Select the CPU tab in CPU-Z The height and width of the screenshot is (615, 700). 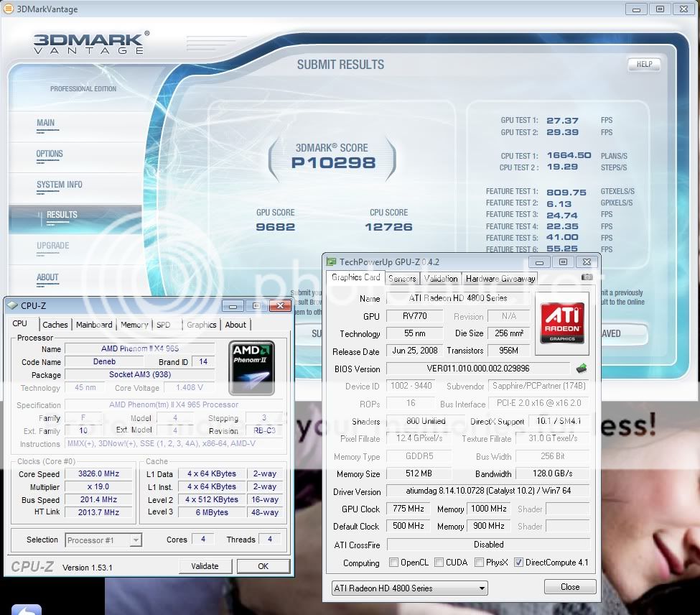tap(19, 323)
